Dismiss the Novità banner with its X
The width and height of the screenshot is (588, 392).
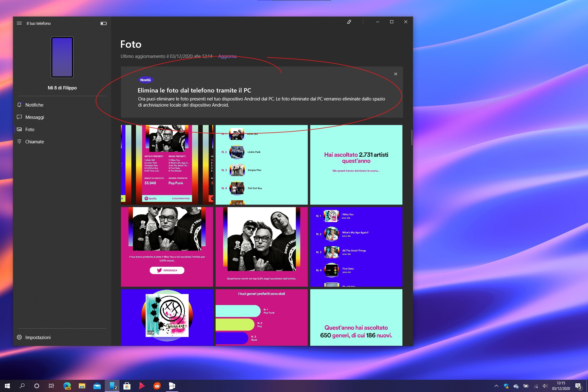[396, 74]
